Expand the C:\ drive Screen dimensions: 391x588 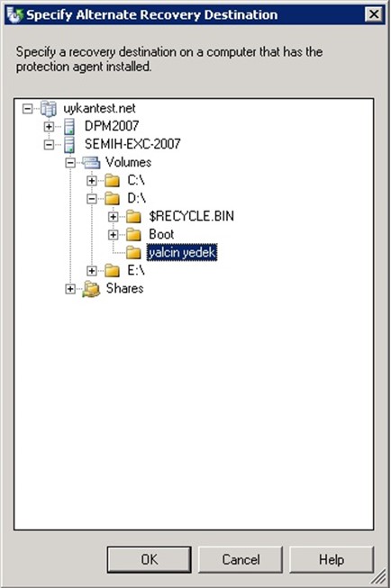pyautogui.click(x=92, y=180)
